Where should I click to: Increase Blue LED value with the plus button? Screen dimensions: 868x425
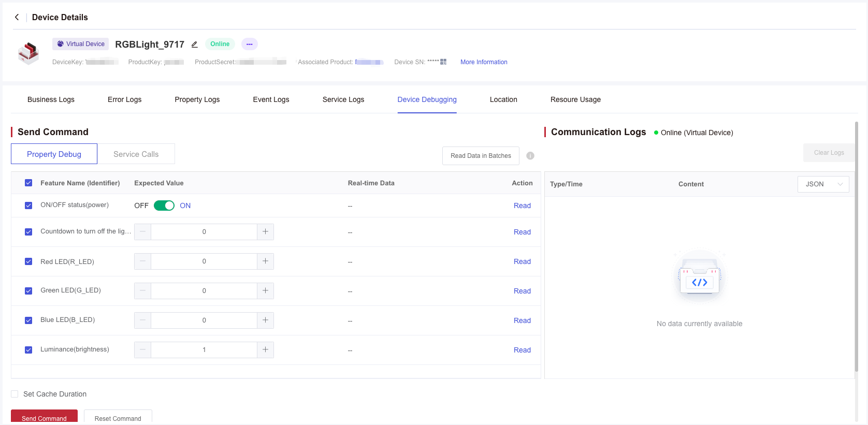pyautogui.click(x=265, y=320)
